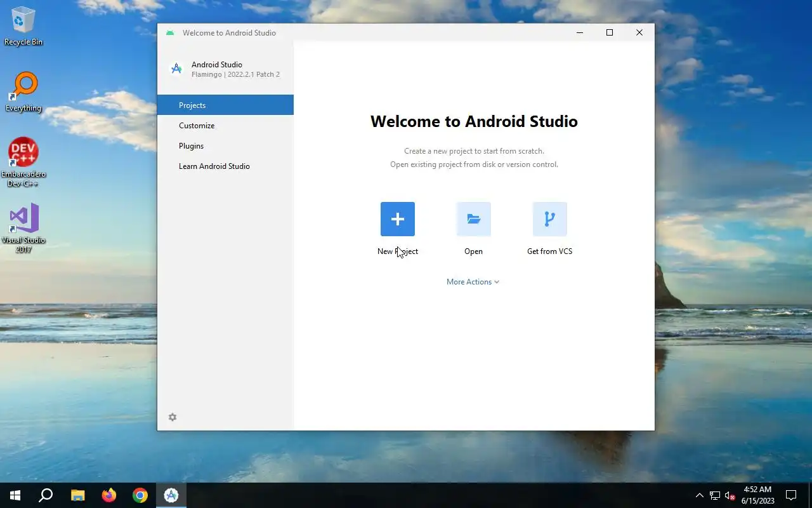Open the taskbar search icon
Image resolution: width=812 pixels, height=508 pixels.
click(46, 495)
